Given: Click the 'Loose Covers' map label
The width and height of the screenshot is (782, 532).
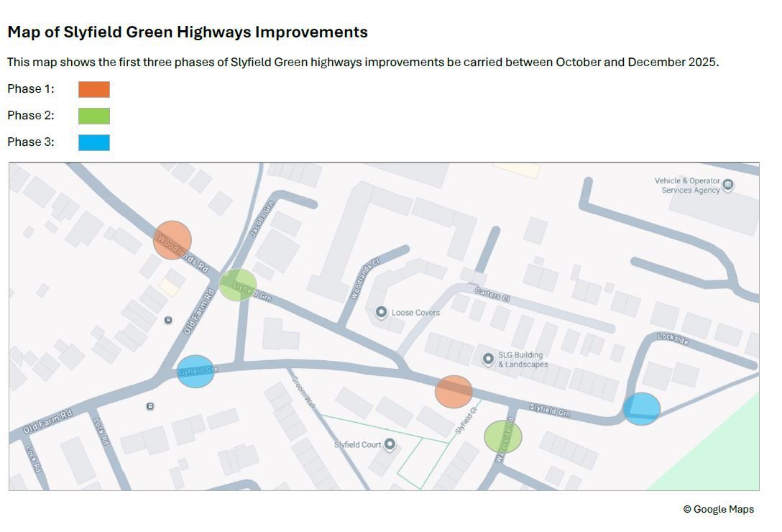Looking at the screenshot, I should tap(415, 313).
